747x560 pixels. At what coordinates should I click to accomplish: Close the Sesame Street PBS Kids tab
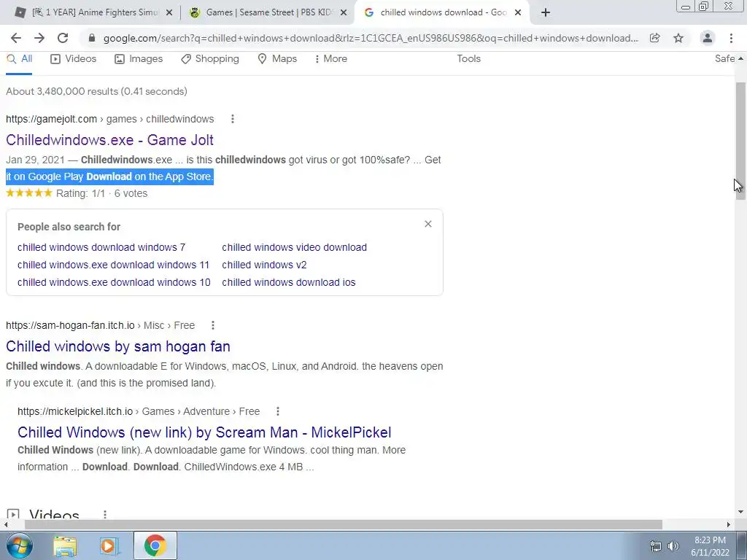tap(344, 13)
